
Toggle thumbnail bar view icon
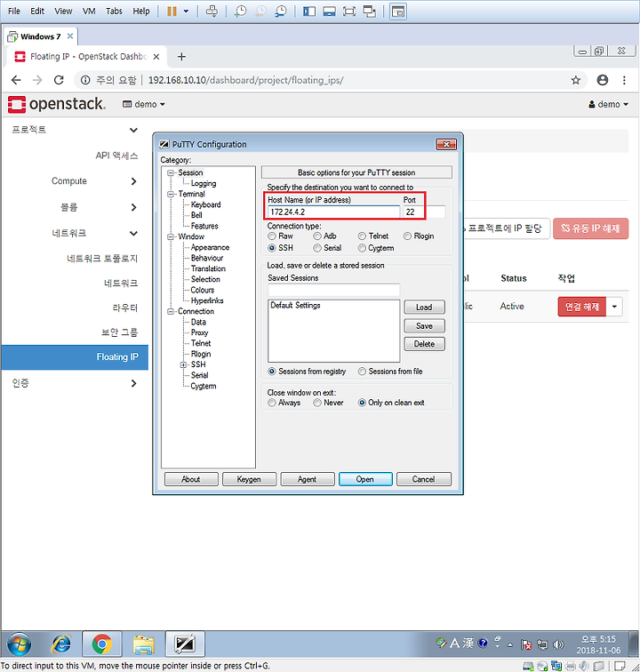coord(329,12)
